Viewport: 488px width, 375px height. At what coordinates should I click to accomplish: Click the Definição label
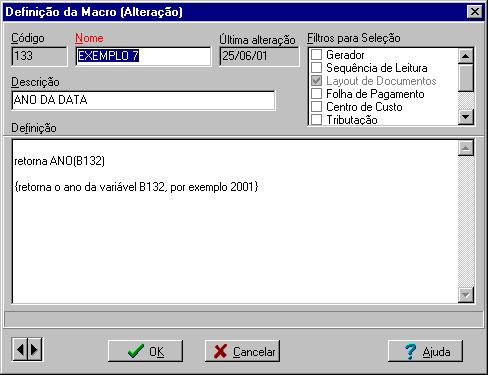(x=34, y=128)
